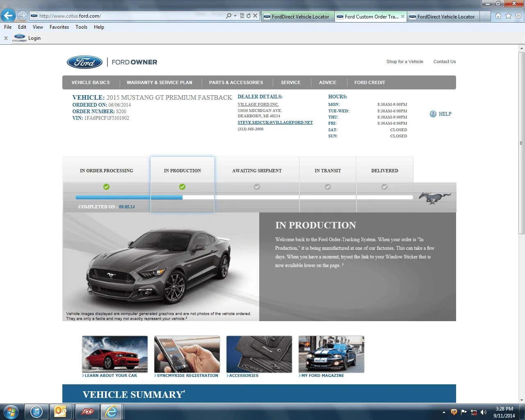Click the blue Ford oval logo
This screenshot has height=420, width=525.
84,62
